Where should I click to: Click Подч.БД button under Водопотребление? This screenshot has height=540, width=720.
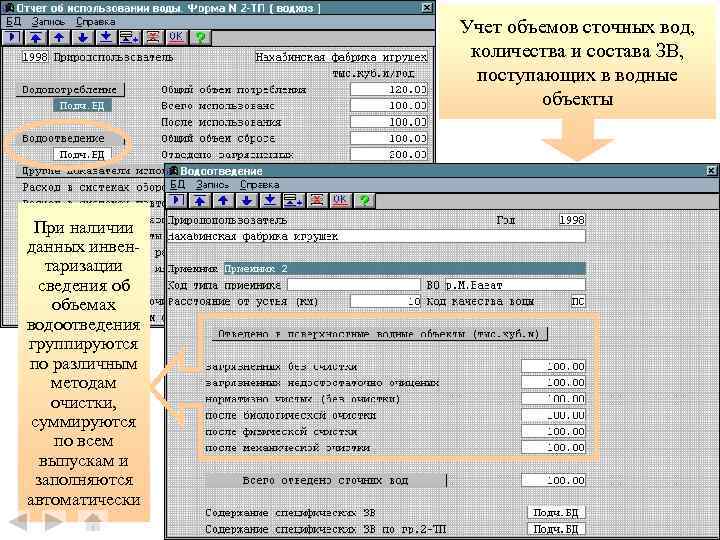82,106
